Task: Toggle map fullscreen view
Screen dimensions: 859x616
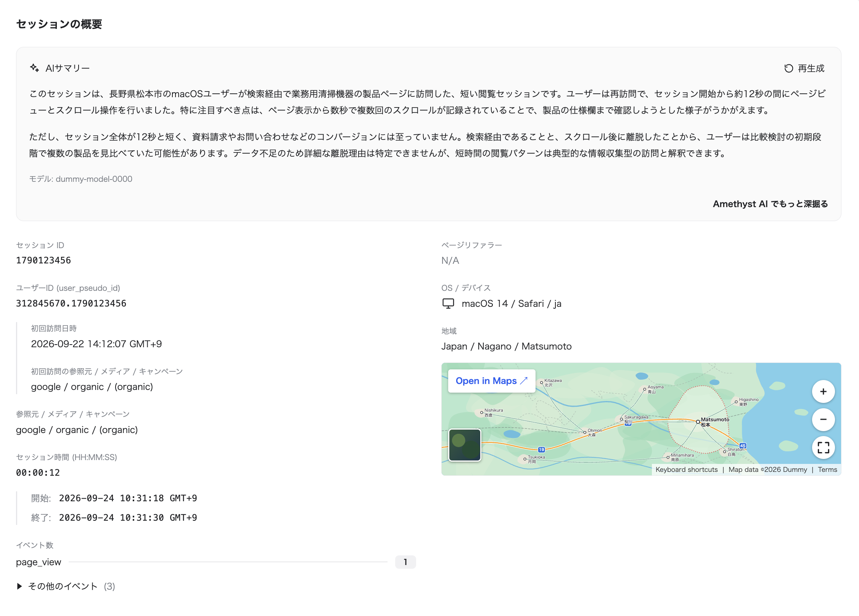Action: click(x=823, y=448)
